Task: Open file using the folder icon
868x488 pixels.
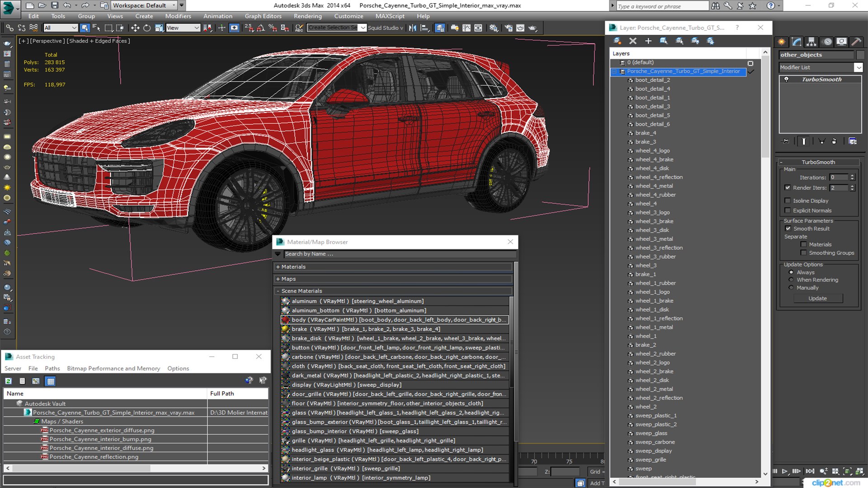Action: pos(42,5)
